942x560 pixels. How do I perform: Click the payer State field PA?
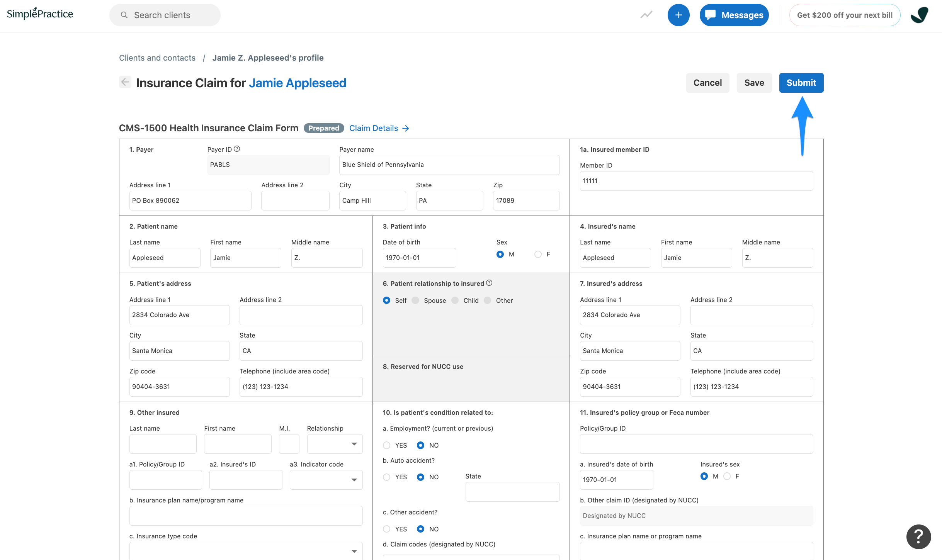[449, 200]
